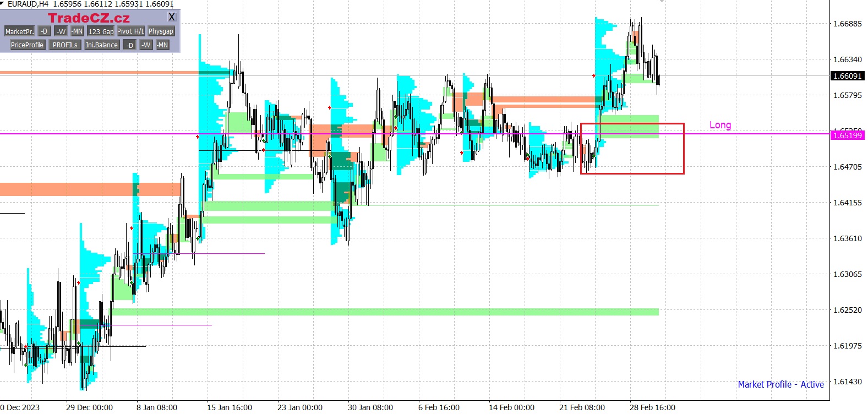868x419 pixels.
Task: Enable the 123 Gap indicator
Action: 101,31
